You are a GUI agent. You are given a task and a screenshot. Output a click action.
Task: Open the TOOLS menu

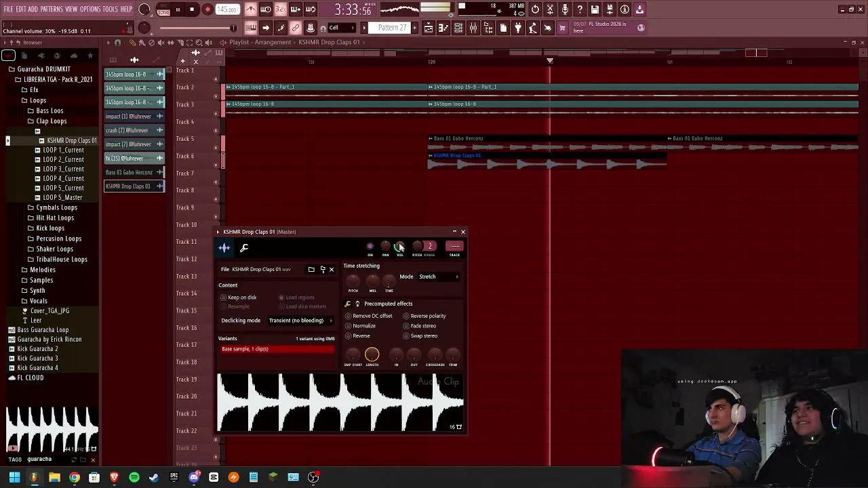[x=111, y=9]
